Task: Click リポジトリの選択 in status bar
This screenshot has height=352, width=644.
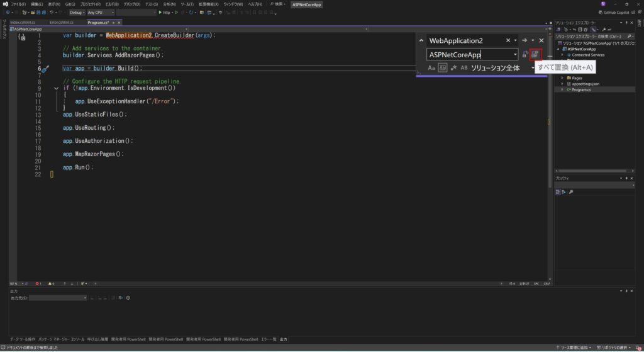Action: [614, 348]
